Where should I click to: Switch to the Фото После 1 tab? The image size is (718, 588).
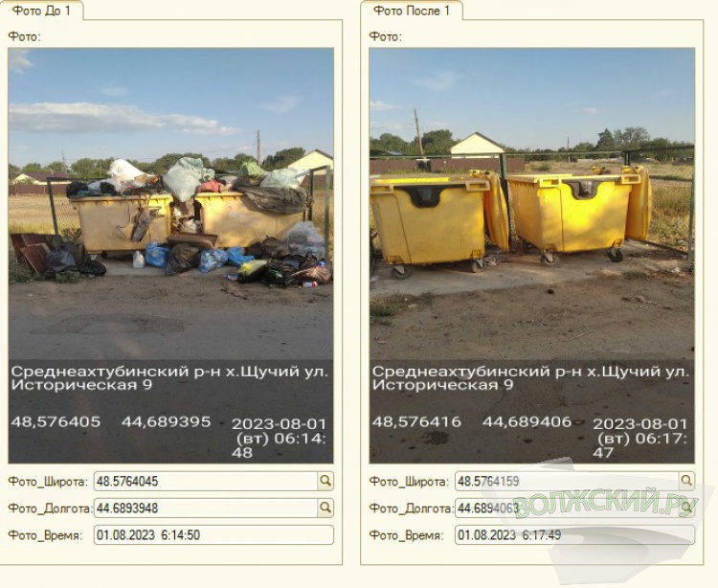coord(412,11)
